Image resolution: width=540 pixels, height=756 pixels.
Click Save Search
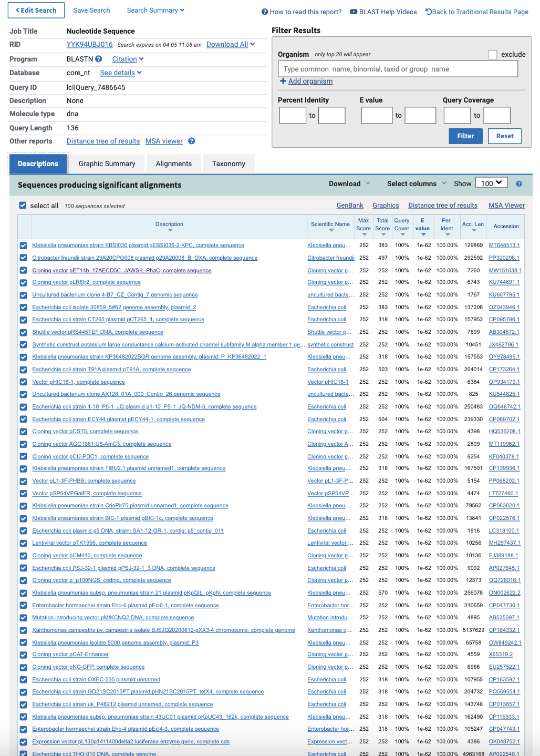coord(92,10)
